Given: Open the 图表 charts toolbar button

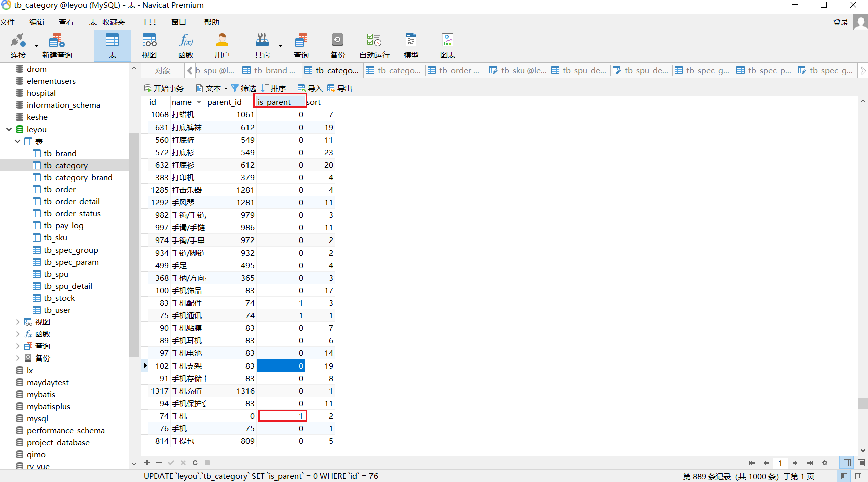Looking at the screenshot, I should pyautogui.click(x=448, y=46).
